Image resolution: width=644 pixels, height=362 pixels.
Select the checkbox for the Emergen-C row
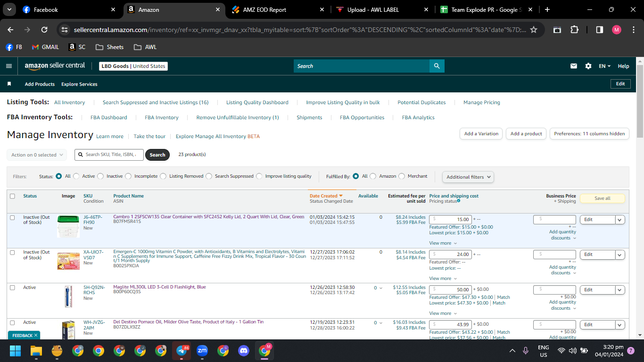tap(12, 252)
